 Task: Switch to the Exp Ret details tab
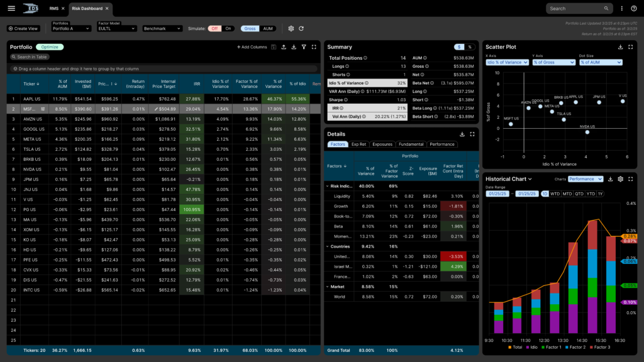358,144
